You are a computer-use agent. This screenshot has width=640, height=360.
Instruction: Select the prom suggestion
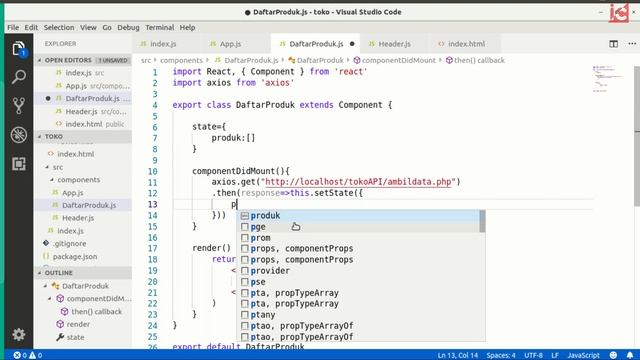pos(358,238)
